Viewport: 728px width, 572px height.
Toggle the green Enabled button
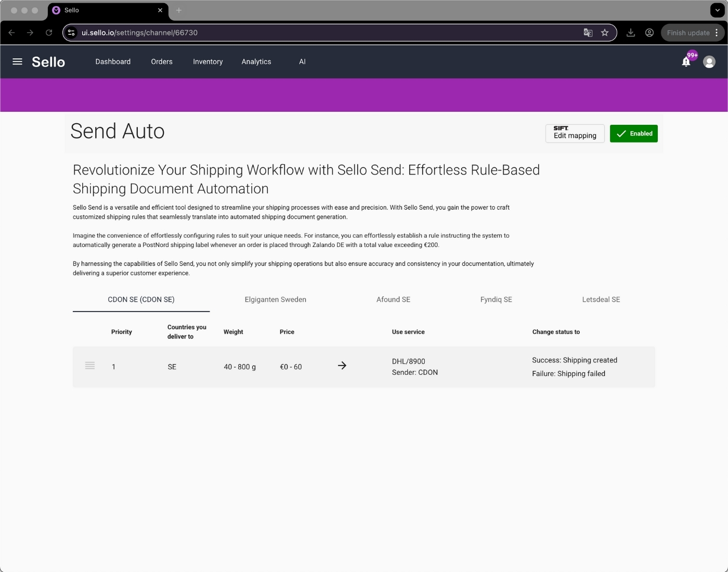[x=634, y=134]
